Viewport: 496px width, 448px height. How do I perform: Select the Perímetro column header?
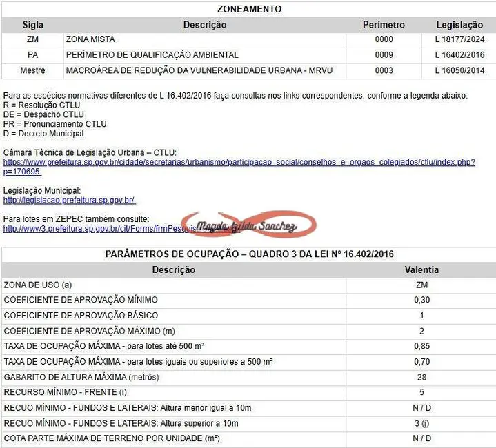(x=384, y=25)
